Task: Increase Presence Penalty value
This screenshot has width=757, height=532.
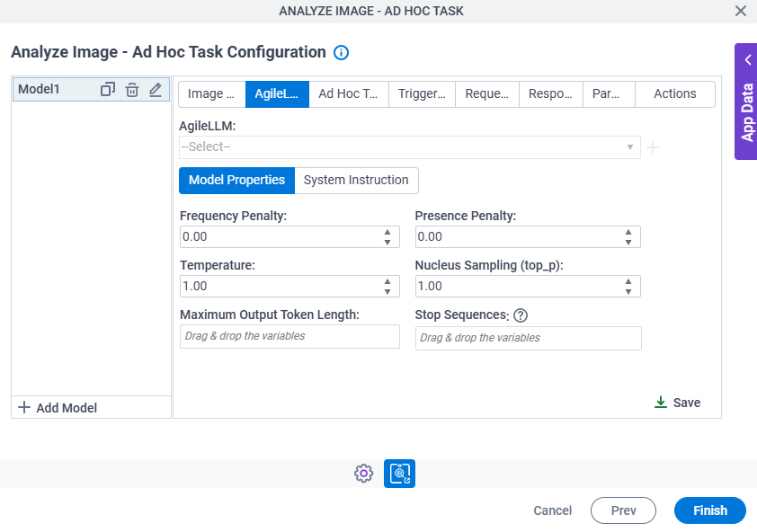Action: coord(628,232)
